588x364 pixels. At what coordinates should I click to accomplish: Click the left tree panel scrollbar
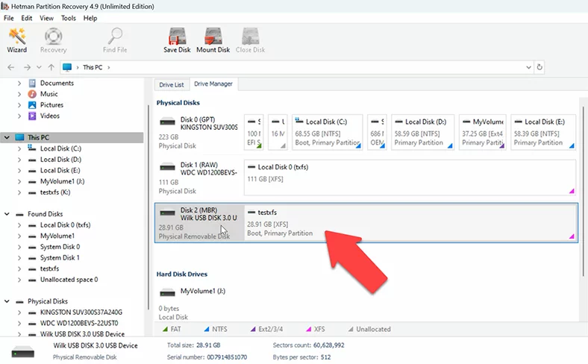[x=149, y=206]
